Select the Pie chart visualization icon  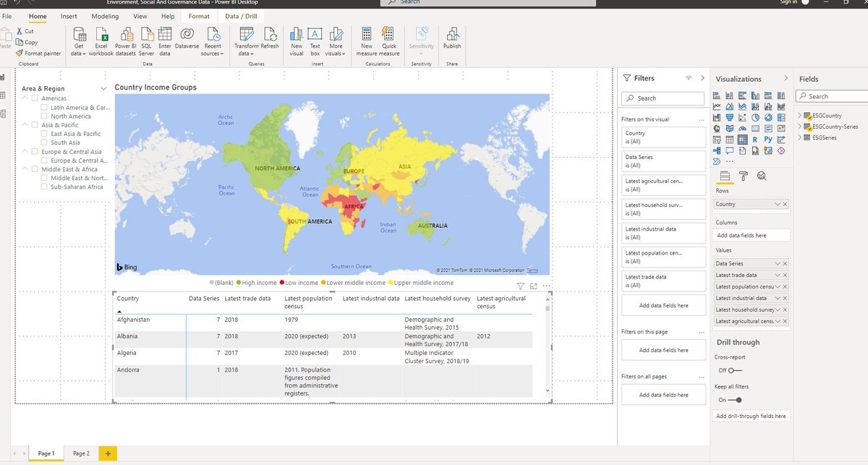coord(756,117)
